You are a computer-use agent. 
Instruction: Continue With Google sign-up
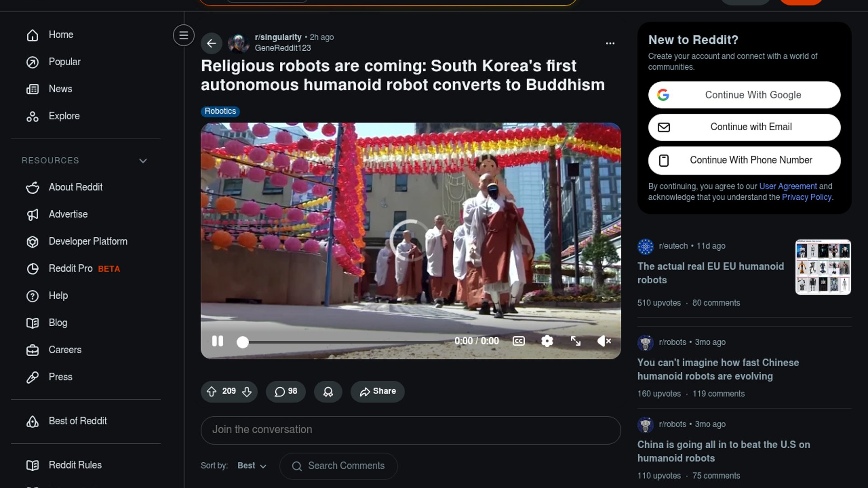coord(744,95)
